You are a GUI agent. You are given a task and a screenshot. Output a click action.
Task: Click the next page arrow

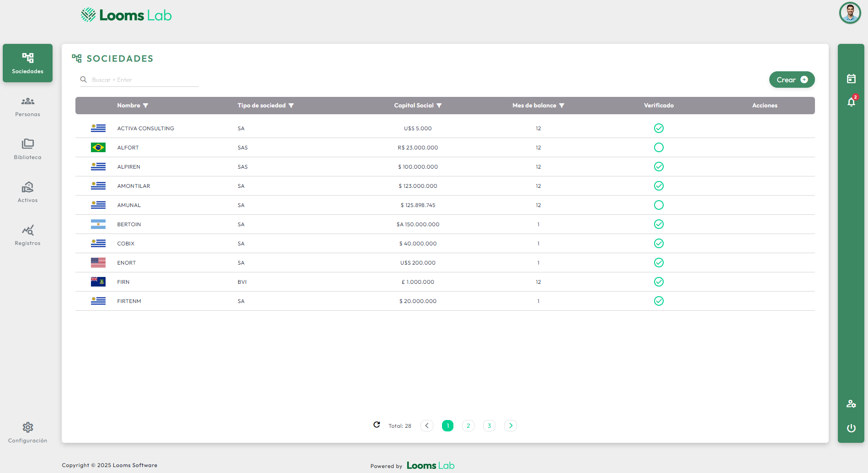pyautogui.click(x=511, y=426)
